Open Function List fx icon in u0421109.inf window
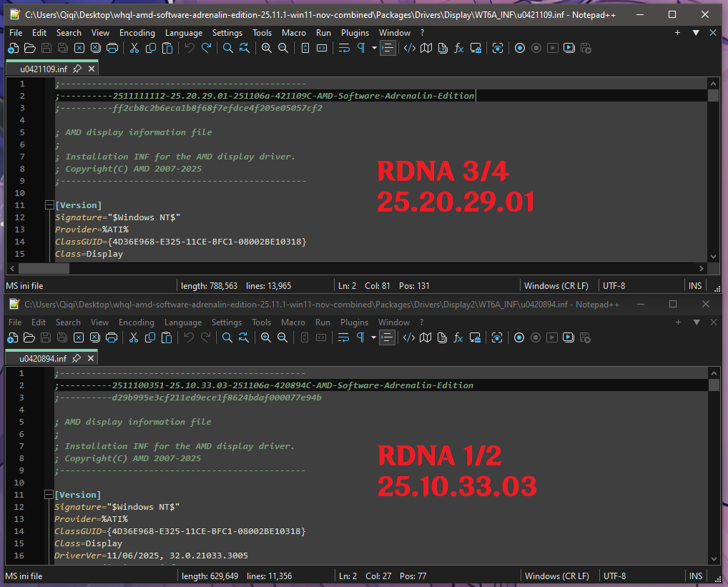Image resolution: width=728 pixels, height=587 pixels. 458,48
